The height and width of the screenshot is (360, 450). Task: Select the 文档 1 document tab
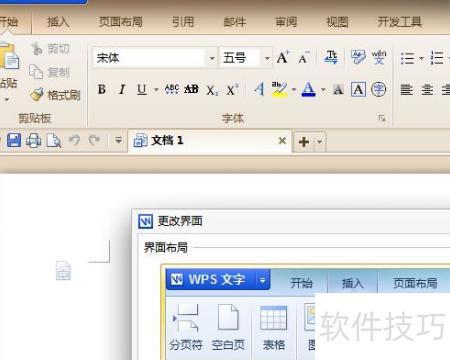[x=209, y=141]
